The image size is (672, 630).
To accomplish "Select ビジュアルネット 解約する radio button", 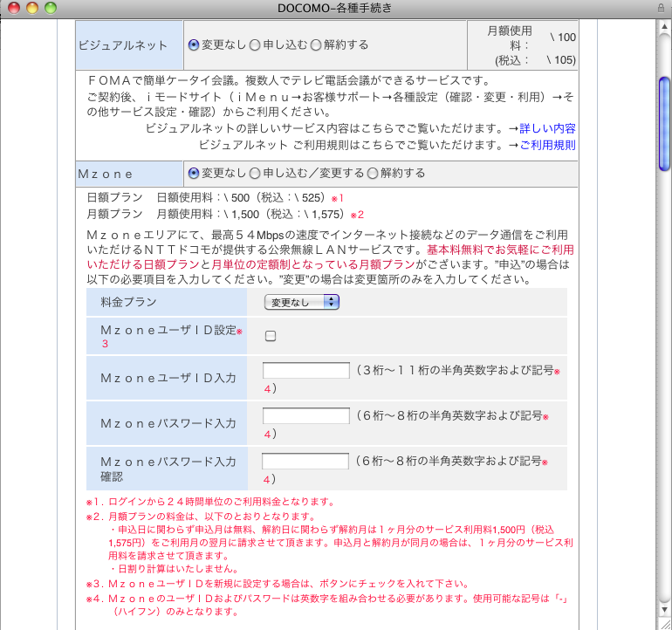I will [x=316, y=45].
